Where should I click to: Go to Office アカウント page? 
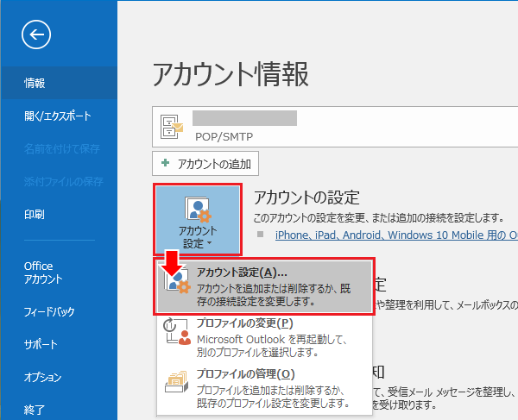coord(43,273)
